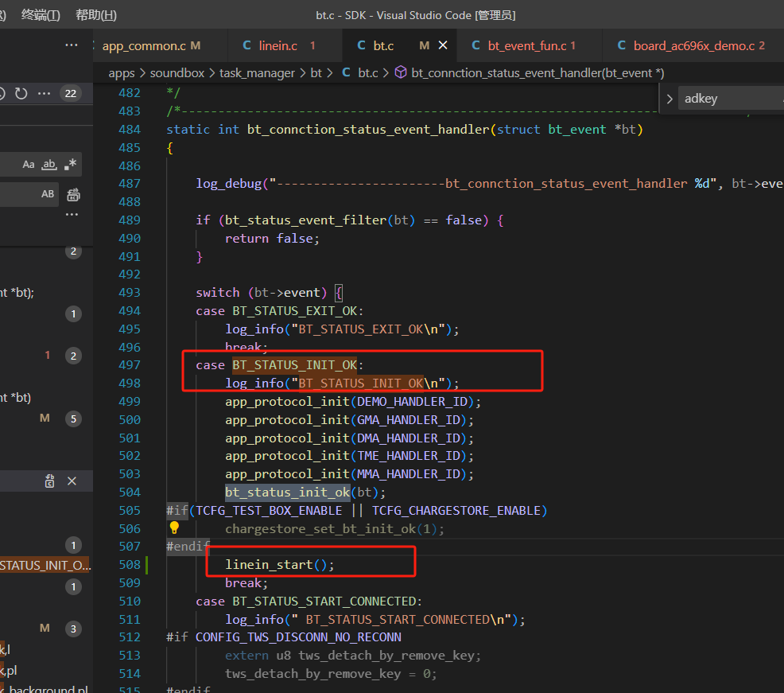Click bt_status_init_ok on line 504
The height and width of the screenshot is (693, 784).
(x=288, y=492)
